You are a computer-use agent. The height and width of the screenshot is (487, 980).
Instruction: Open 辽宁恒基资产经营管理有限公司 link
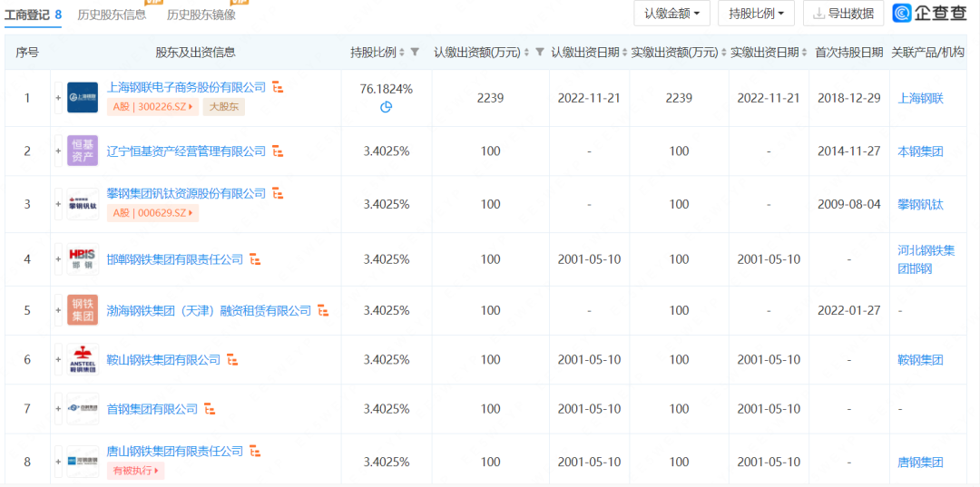(187, 151)
